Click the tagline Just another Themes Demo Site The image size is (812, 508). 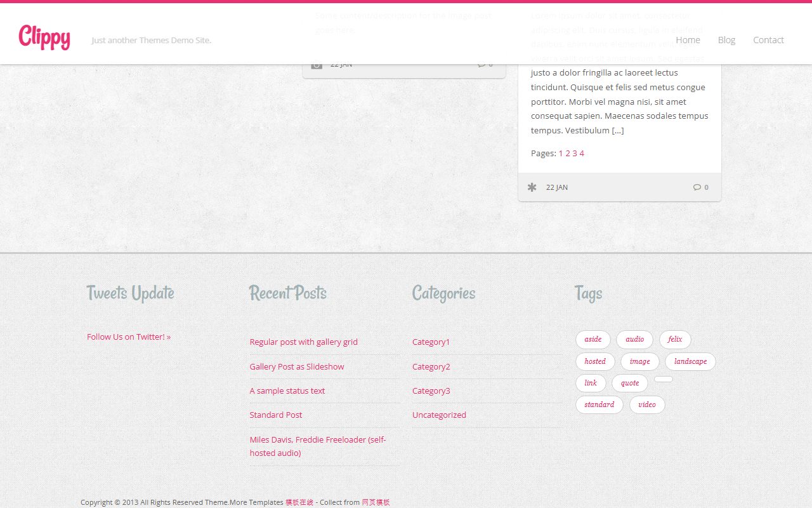pyautogui.click(x=151, y=40)
